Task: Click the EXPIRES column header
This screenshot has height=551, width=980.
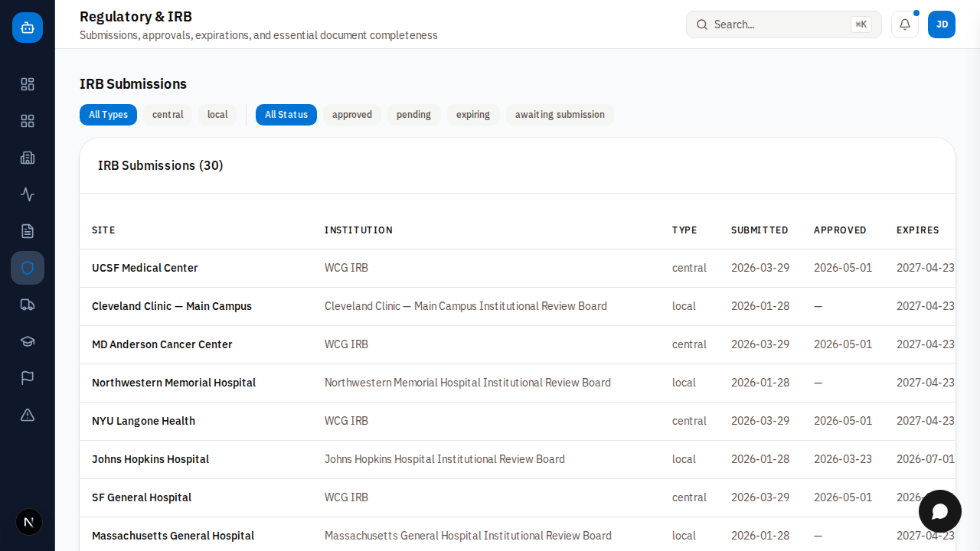Action: 917,230
